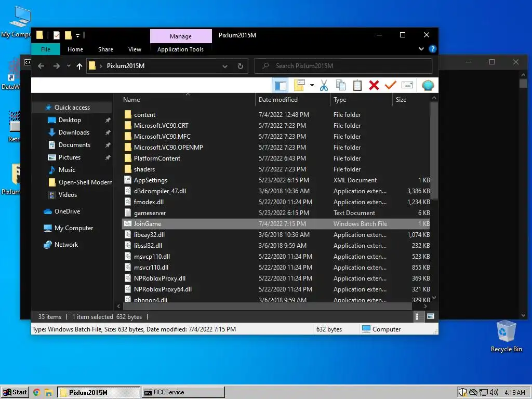
Task: Expand the folder options toolbar dropdown arrow
Action: pyautogui.click(x=312, y=86)
